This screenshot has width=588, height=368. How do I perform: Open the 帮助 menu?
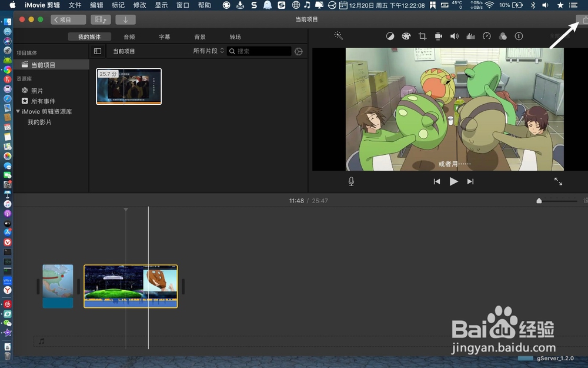coord(205,5)
